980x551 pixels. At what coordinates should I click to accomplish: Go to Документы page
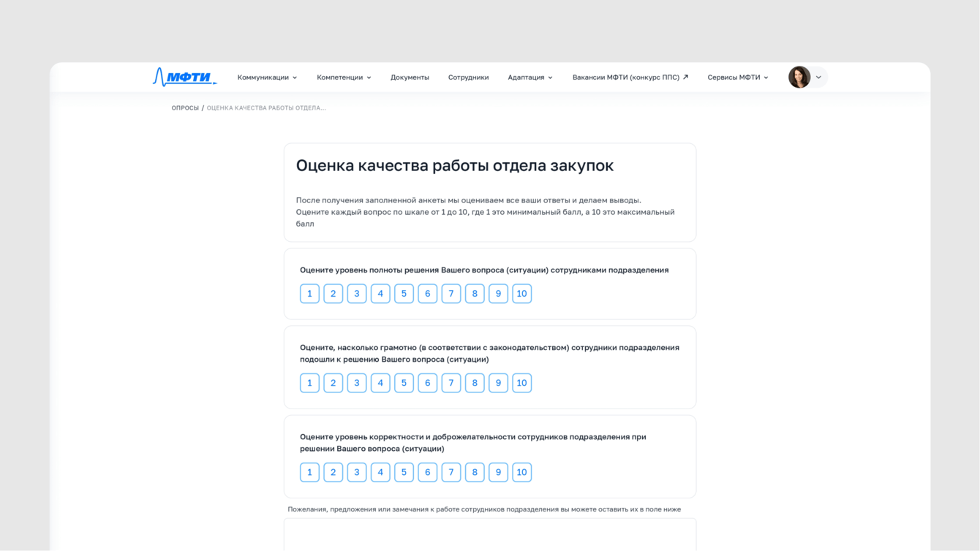[x=410, y=77]
